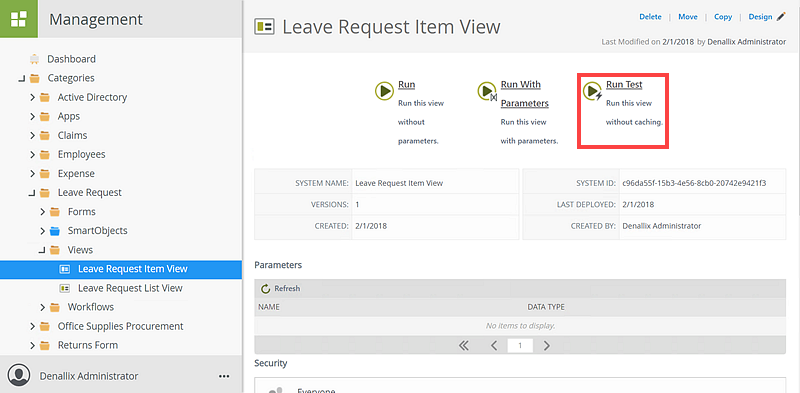Click the Run Test lightning play icon

(x=592, y=91)
